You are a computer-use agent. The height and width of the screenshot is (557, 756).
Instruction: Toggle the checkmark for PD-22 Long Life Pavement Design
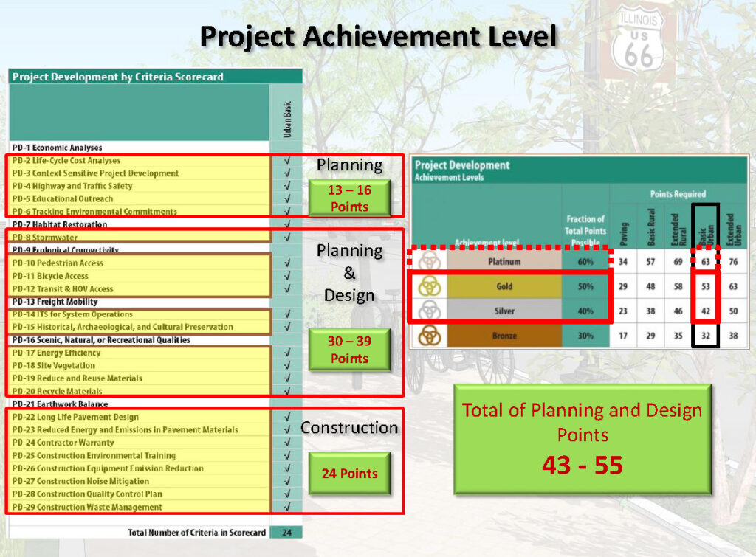coord(286,417)
